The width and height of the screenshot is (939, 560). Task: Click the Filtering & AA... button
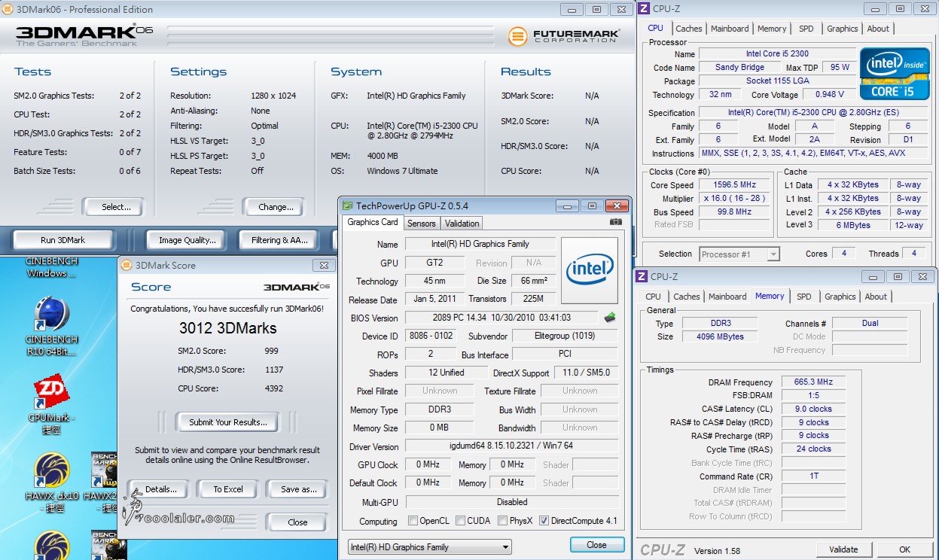pos(280,240)
